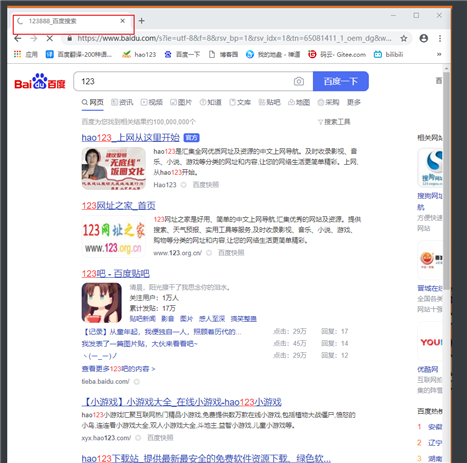Bookmark this page with the star icon
The width and height of the screenshot is (467, 463).
click(404, 38)
